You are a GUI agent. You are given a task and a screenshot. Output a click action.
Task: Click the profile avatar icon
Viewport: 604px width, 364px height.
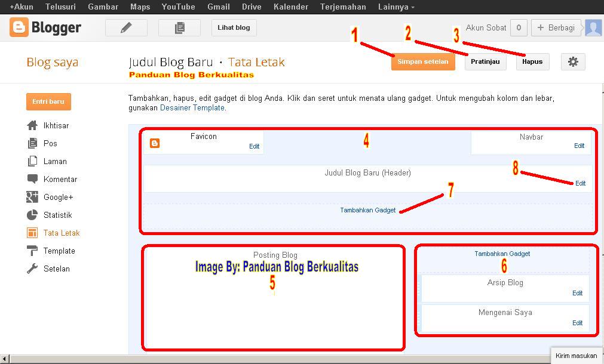593,27
